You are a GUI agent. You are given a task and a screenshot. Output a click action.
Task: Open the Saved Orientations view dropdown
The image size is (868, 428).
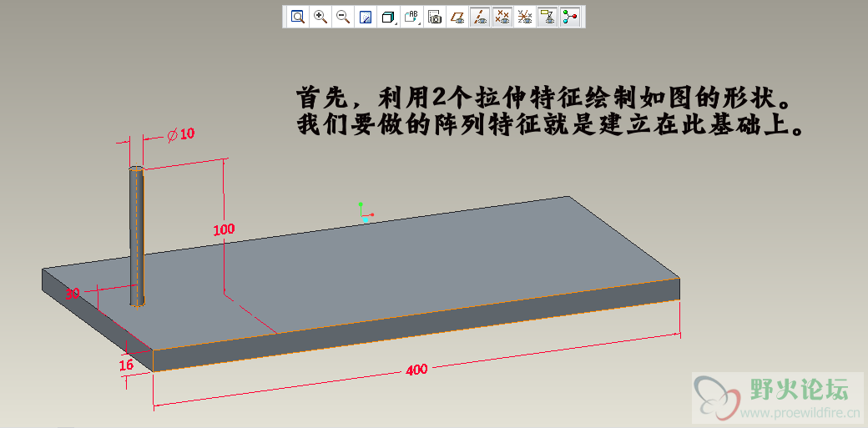coord(411,17)
